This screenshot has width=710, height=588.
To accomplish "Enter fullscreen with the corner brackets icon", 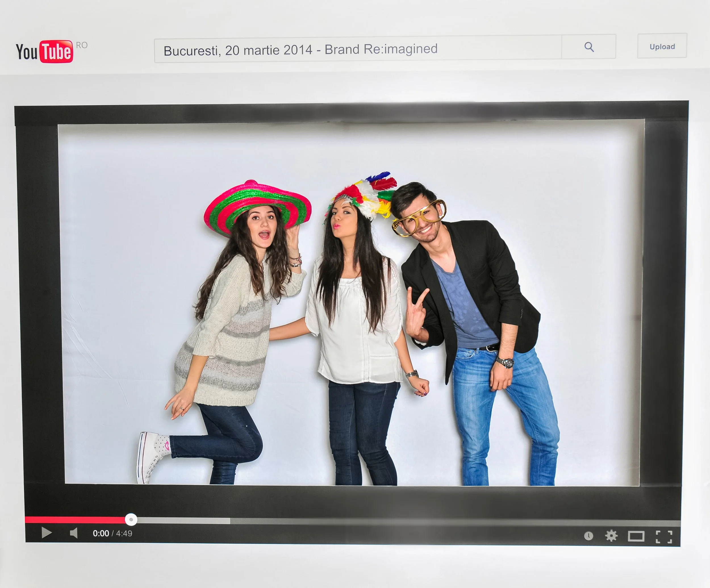I will tap(664, 537).
